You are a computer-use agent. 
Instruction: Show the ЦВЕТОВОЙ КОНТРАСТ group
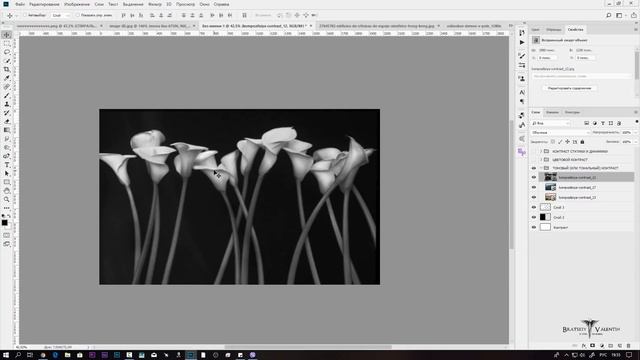point(533,160)
